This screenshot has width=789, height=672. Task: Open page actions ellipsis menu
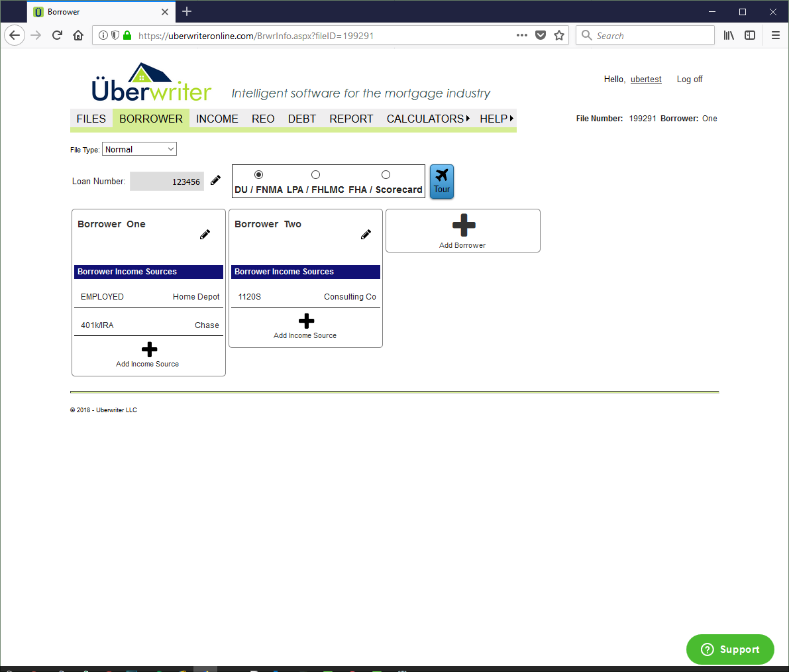pyautogui.click(x=522, y=35)
